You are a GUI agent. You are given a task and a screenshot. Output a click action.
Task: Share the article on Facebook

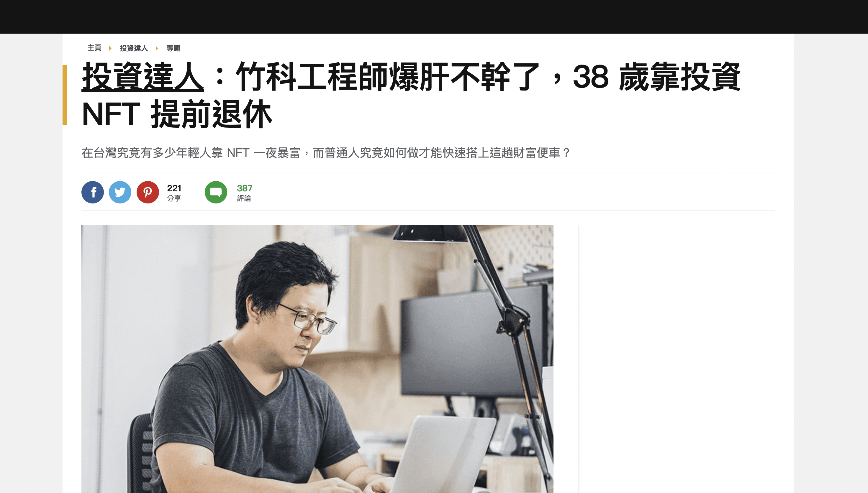[x=92, y=192]
